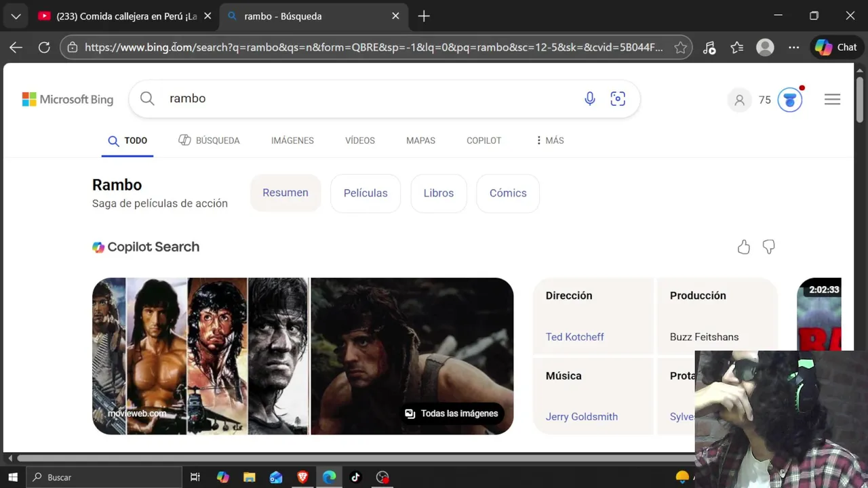Switch to the BÚSQUEDA tab

(x=209, y=140)
